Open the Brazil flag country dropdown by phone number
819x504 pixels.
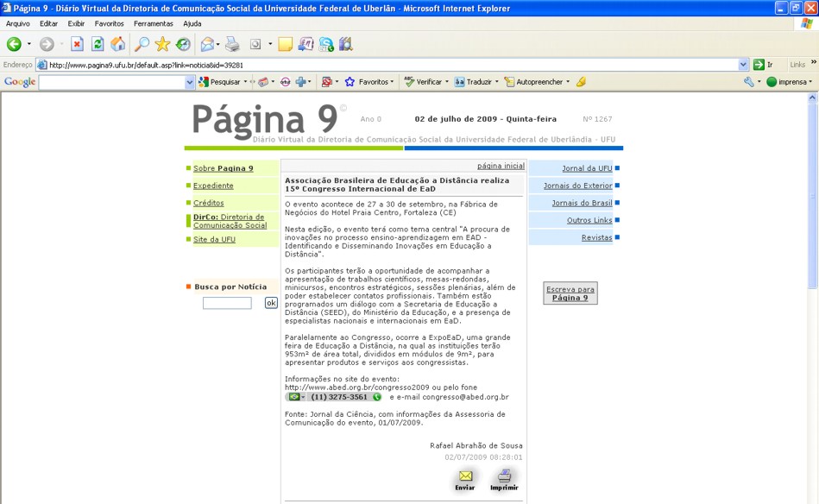click(x=297, y=397)
